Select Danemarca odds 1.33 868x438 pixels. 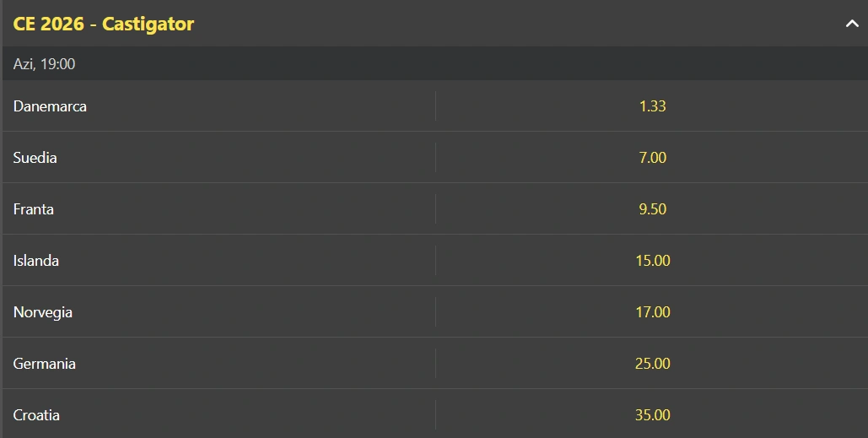pos(652,106)
